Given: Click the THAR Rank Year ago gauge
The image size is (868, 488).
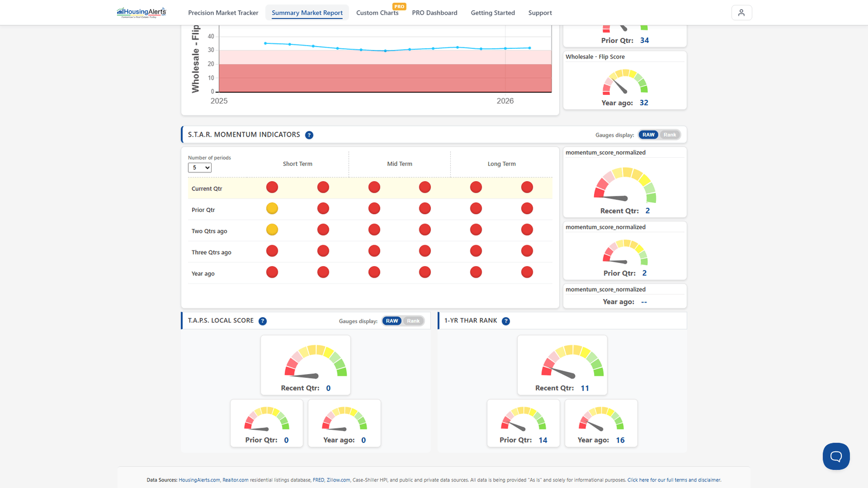Looking at the screenshot, I should 601,419.
